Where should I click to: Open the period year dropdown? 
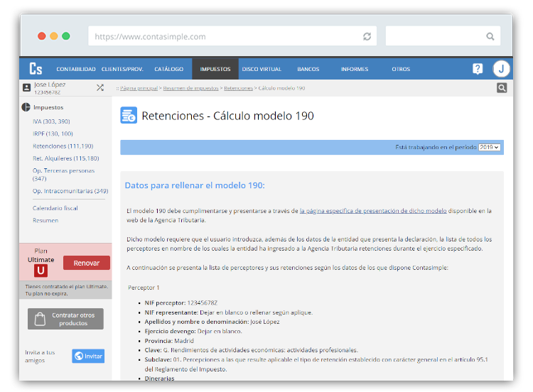(x=489, y=147)
